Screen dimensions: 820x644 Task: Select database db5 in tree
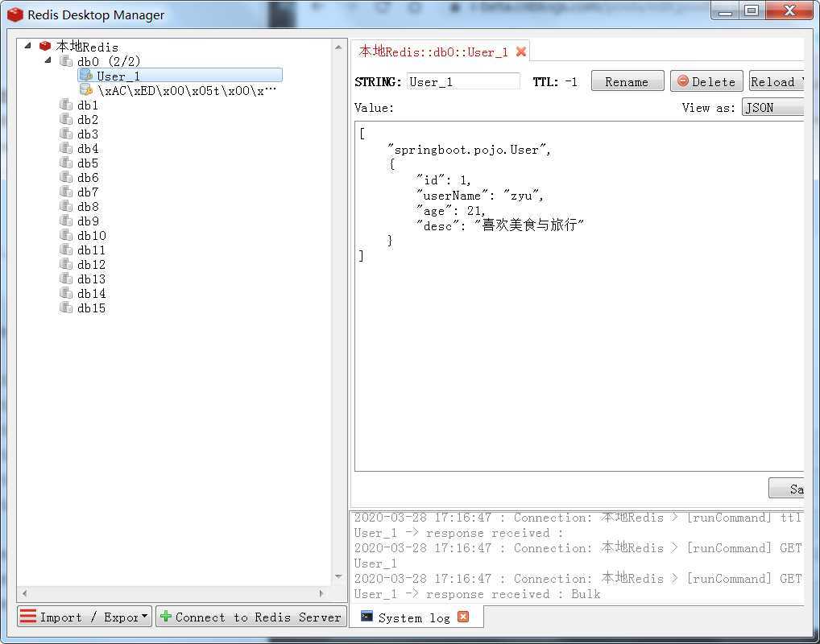click(x=87, y=163)
